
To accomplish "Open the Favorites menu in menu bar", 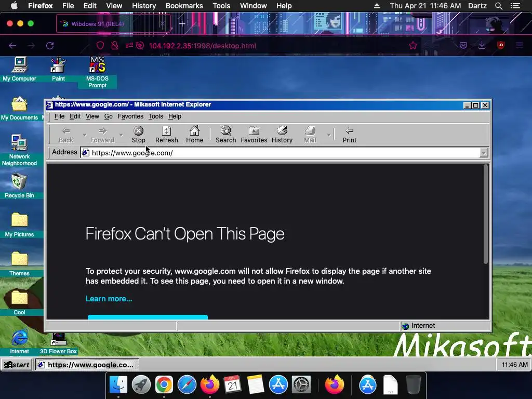I will click(130, 116).
